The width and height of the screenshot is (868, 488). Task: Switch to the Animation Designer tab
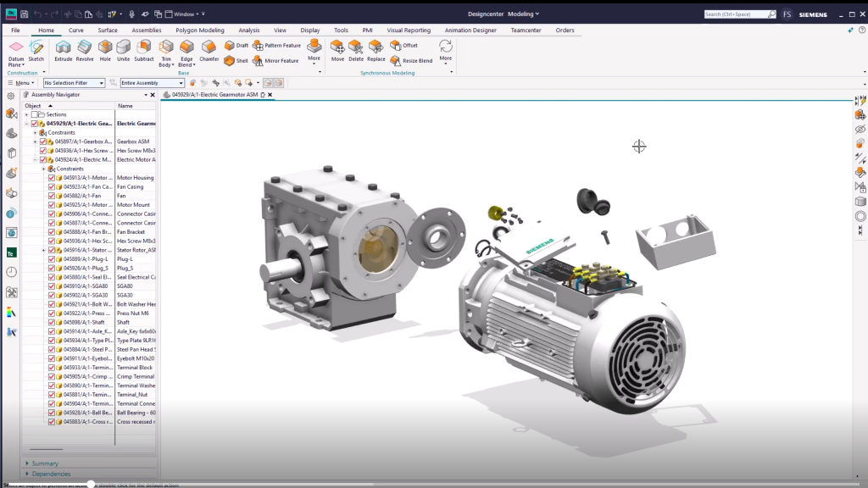point(470,30)
